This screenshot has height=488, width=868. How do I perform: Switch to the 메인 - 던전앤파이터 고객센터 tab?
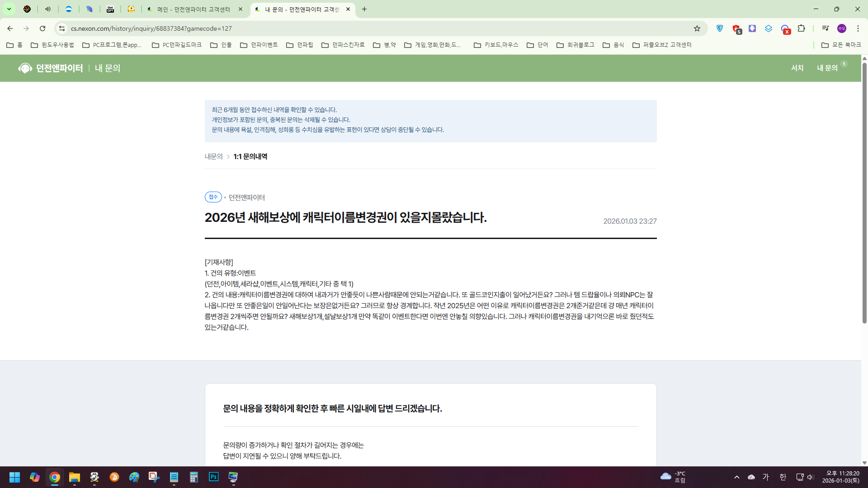pos(193,9)
